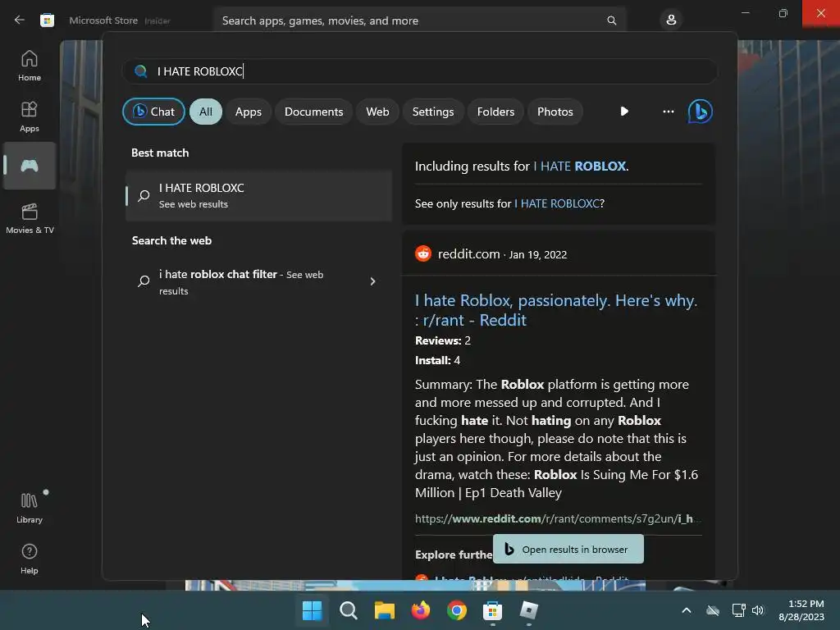Click the 'Best match' heading

(x=160, y=153)
